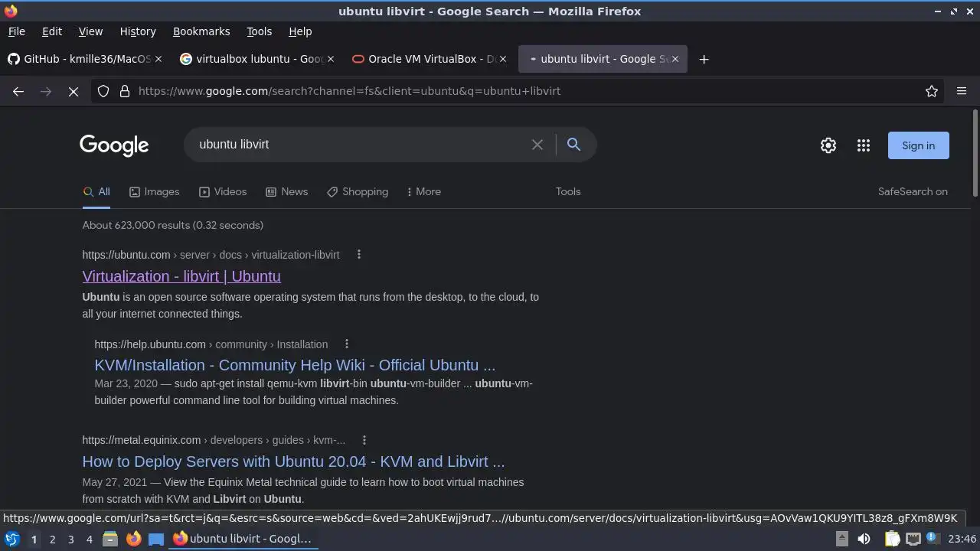Open options for the help.ubuntu.com result
The image size is (980, 551).
[x=347, y=344]
